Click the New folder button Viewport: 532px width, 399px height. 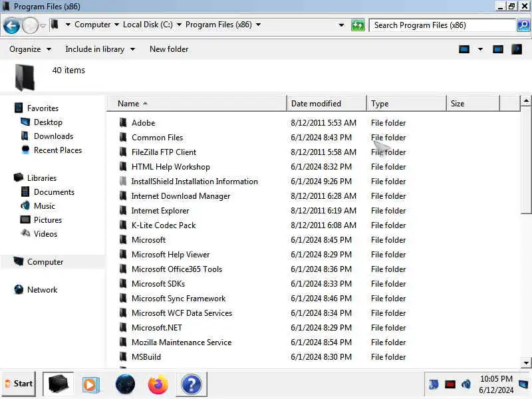[169, 49]
